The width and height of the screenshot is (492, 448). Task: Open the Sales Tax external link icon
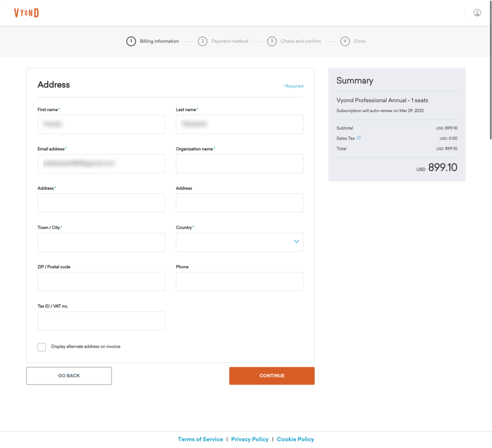[x=358, y=138]
